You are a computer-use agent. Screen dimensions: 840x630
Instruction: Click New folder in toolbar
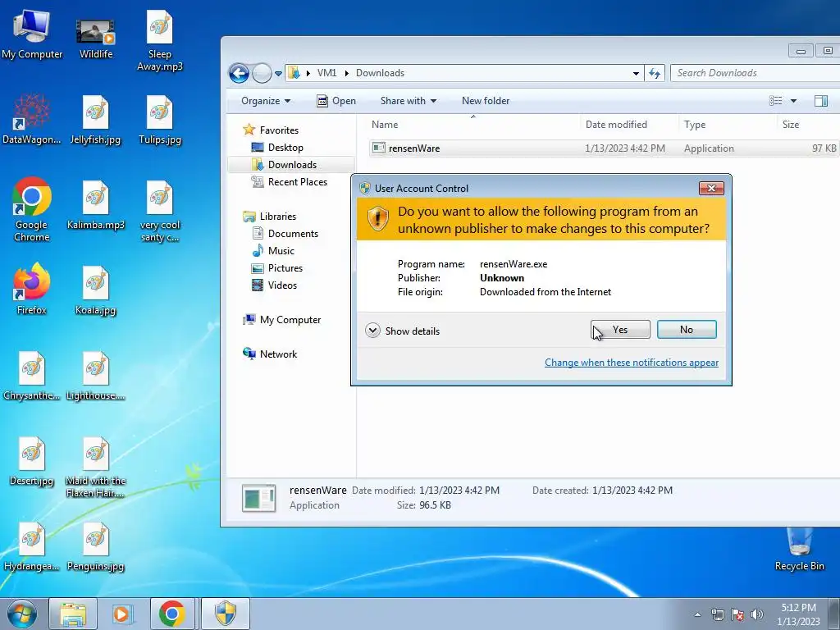pyautogui.click(x=486, y=101)
